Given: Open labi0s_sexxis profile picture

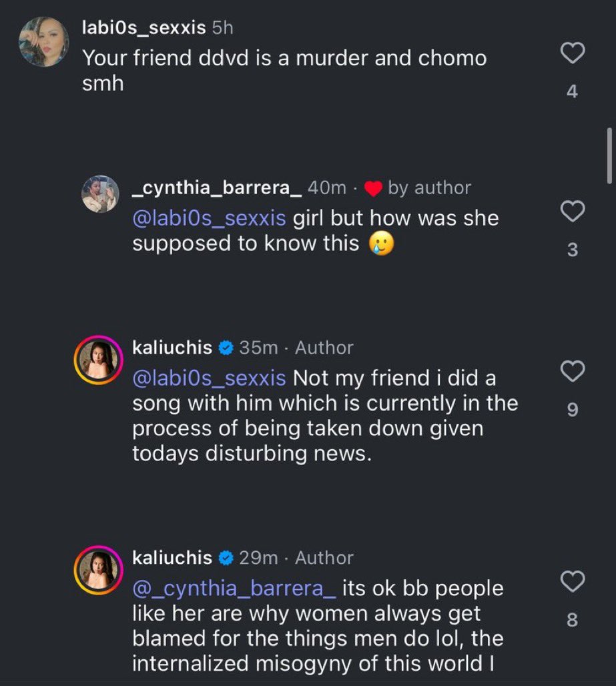Looking at the screenshot, I should pos(44,42).
